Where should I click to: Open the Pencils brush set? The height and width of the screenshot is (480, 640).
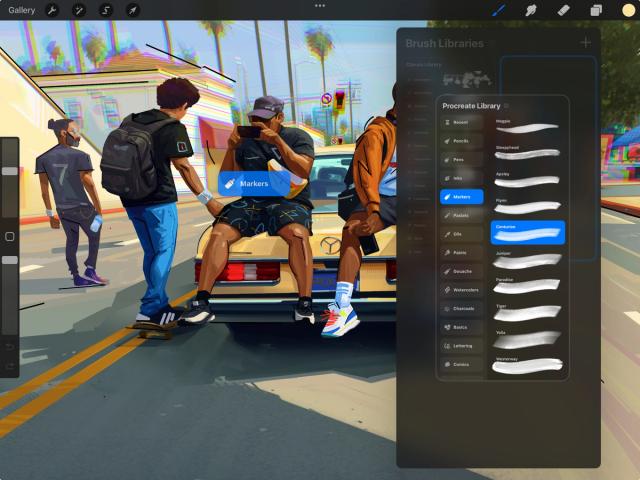click(x=462, y=141)
